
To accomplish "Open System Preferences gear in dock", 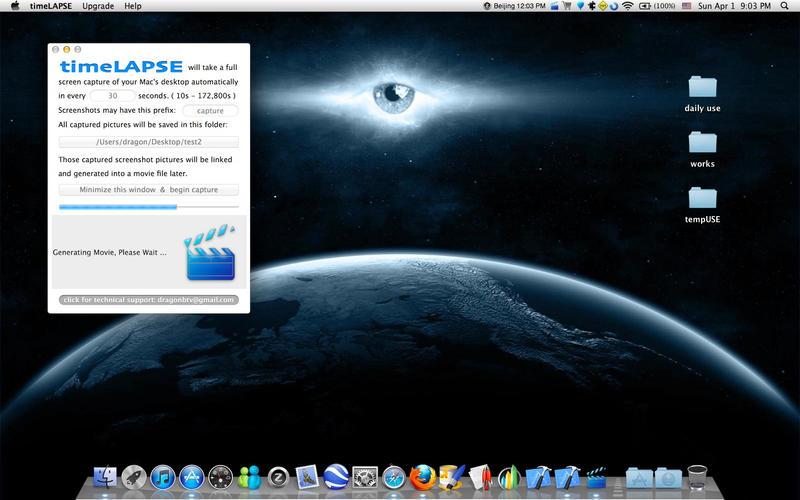I will [365, 478].
